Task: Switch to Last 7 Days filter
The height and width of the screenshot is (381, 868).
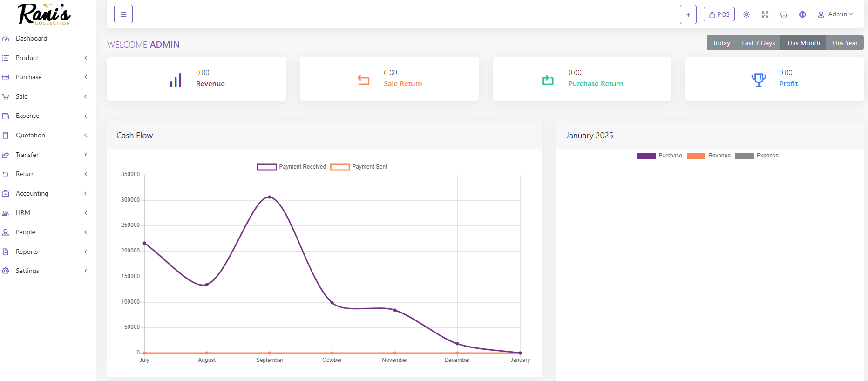Action: [x=758, y=43]
